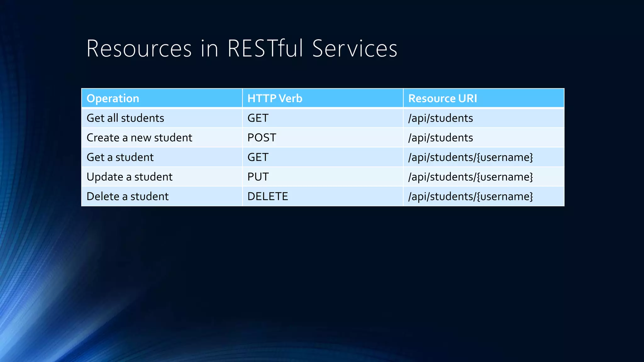This screenshot has width=644, height=362.
Task: Click the slide title 'Resources in RESTful Services'
Action: click(241, 49)
